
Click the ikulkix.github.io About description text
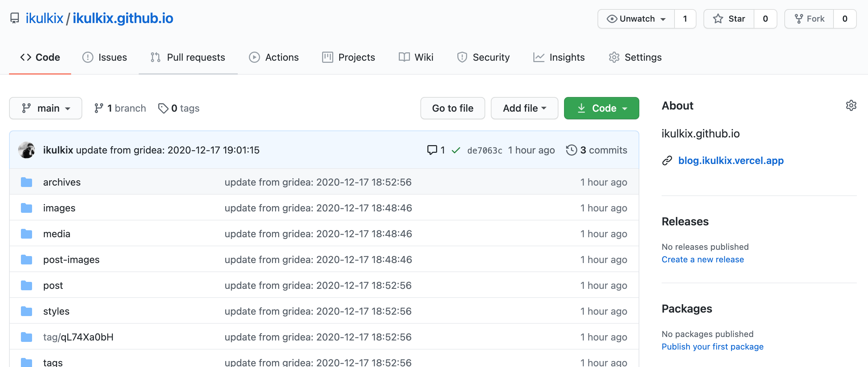click(x=700, y=134)
